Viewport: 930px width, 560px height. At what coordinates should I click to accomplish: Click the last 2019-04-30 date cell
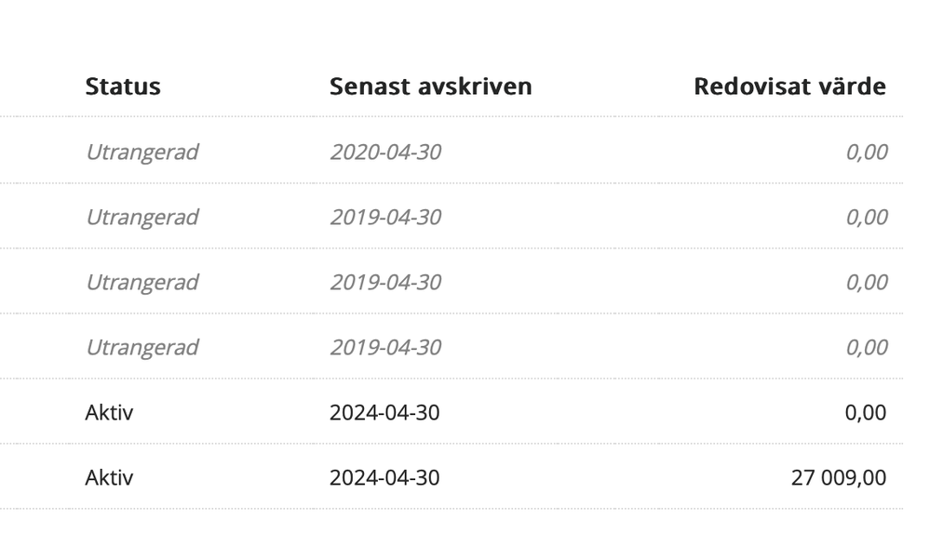pyautogui.click(x=384, y=347)
